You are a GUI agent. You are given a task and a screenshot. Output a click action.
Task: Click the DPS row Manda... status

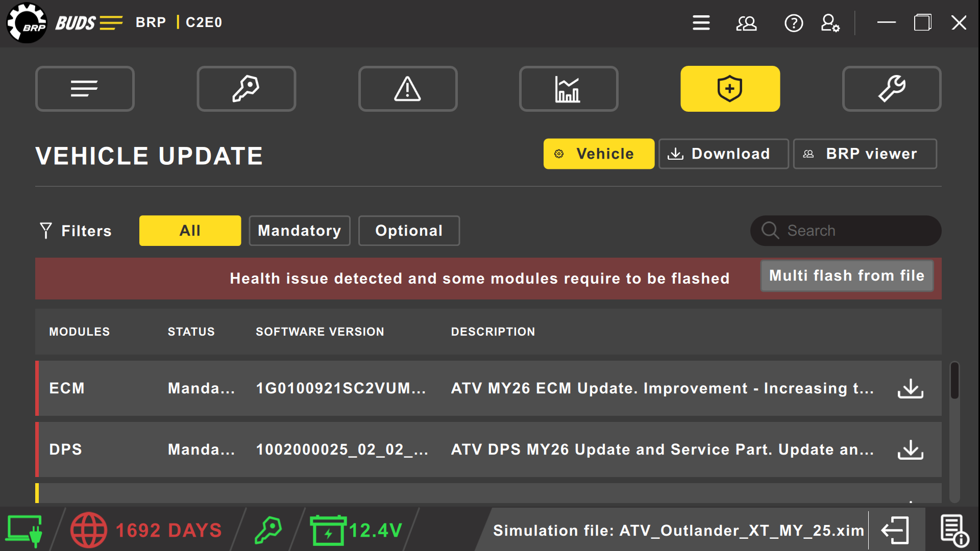202,449
